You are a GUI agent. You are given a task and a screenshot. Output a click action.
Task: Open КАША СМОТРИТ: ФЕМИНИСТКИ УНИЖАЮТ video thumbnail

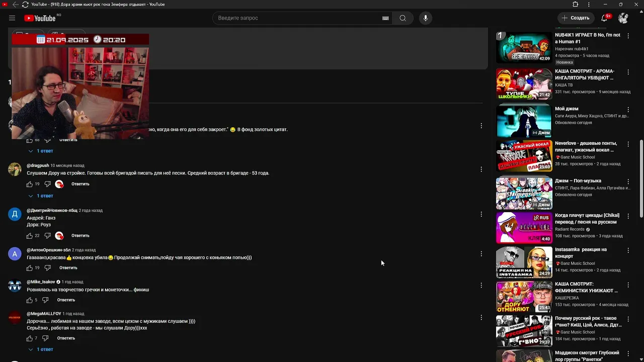524,297
